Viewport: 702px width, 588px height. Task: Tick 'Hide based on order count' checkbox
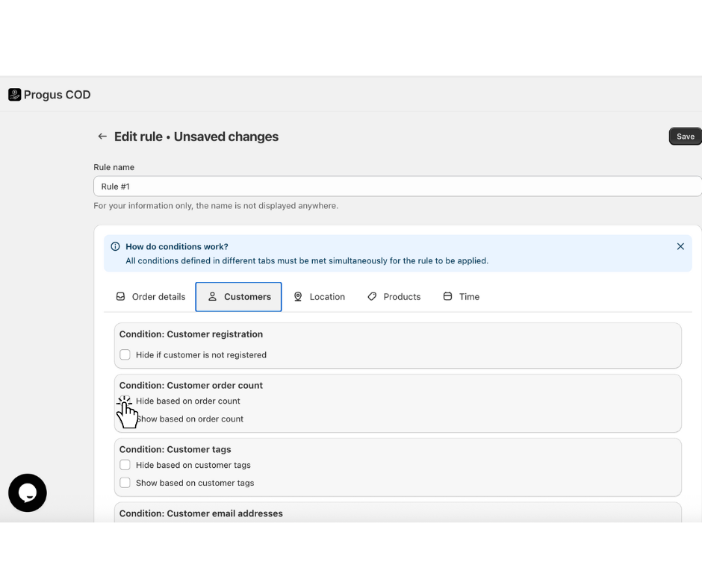coord(125,401)
